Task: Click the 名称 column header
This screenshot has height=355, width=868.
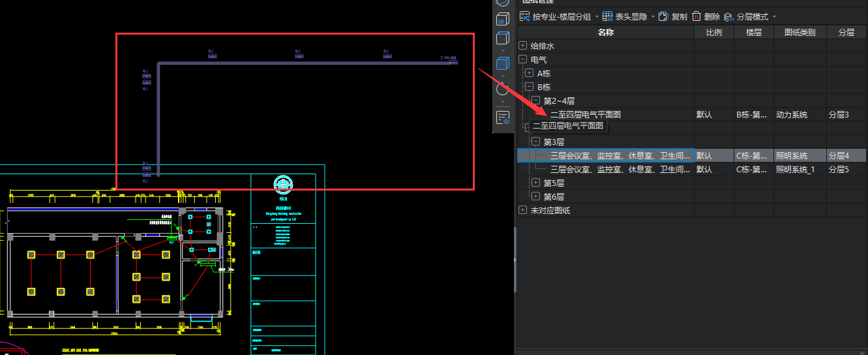Action: point(606,32)
